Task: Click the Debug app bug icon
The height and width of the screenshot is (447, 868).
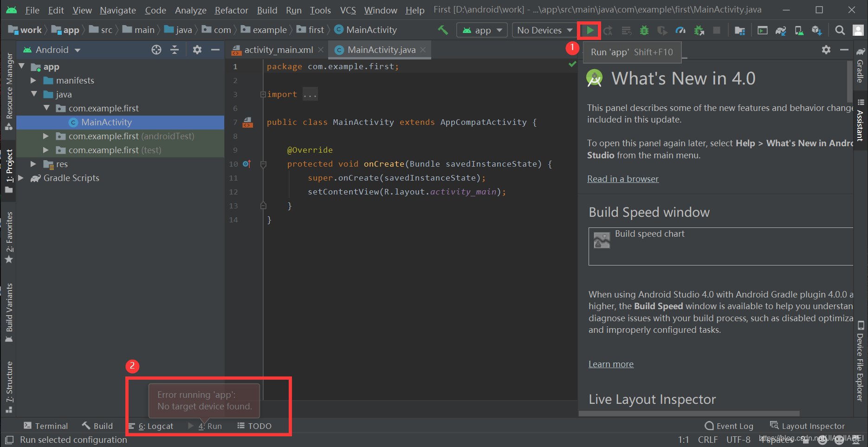Action: click(x=644, y=30)
